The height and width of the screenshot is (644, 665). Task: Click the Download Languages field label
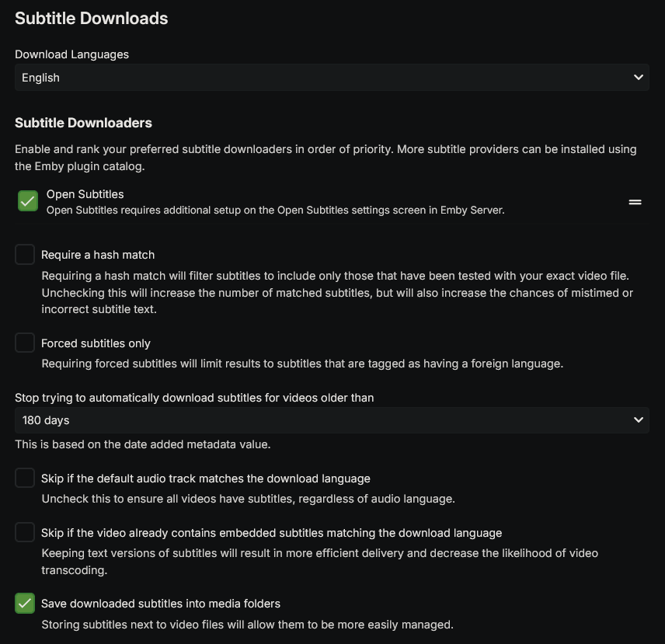(71, 54)
